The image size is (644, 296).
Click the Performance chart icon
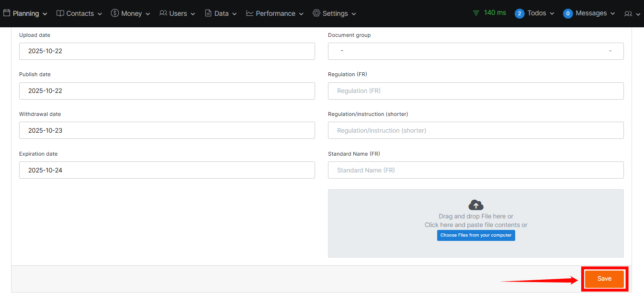pyautogui.click(x=250, y=13)
